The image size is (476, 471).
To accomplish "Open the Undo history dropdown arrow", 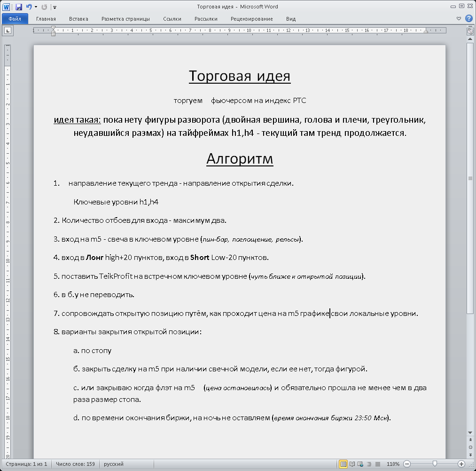I will tap(36, 7).
